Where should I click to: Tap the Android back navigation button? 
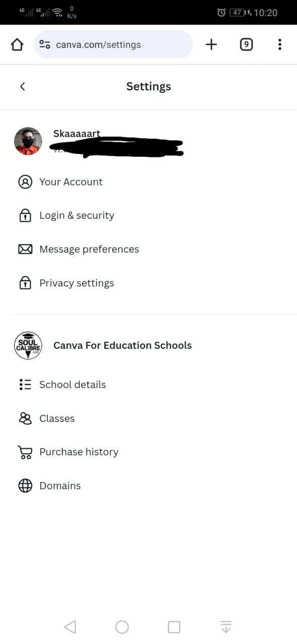(x=70, y=627)
